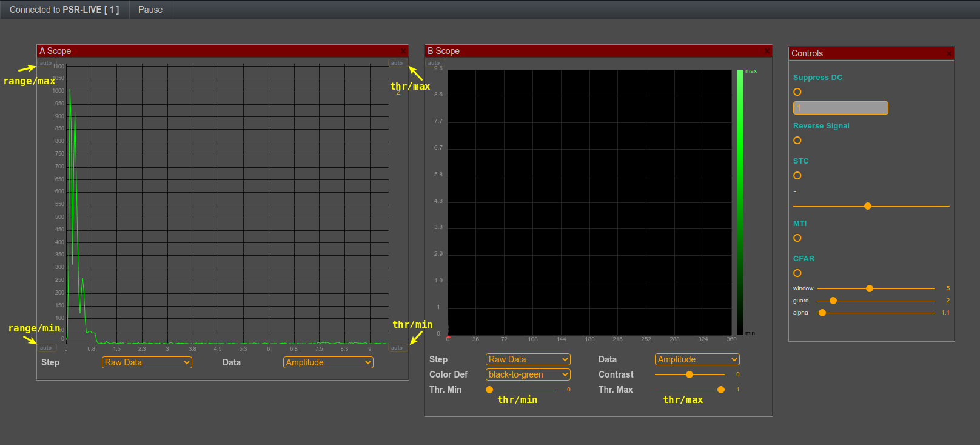Viewport: 980px width, 446px height.
Task: Expand the Color Def black-to-green dropdown
Action: [528, 374]
